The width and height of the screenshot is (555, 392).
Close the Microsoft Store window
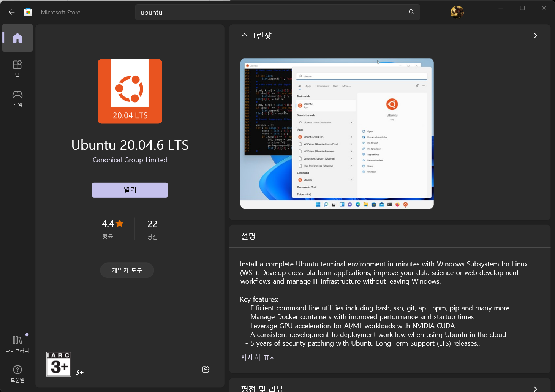[x=544, y=8]
